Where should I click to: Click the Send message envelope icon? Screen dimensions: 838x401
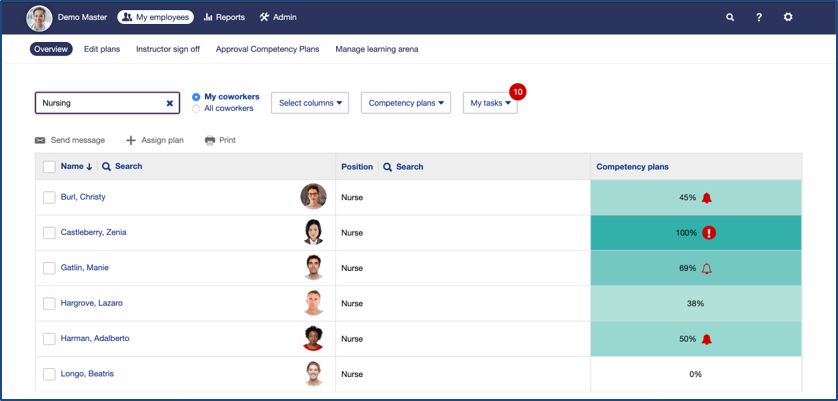click(40, 141)
